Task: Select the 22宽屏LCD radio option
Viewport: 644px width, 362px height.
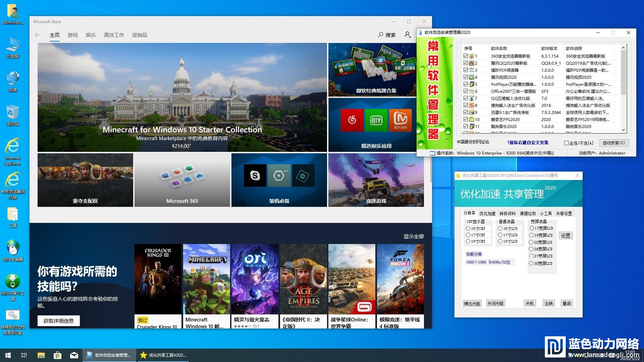Action: pos(531,242)
